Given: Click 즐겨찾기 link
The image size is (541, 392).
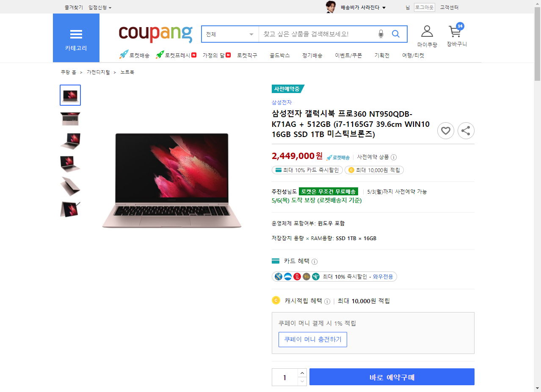Looking at the screenshot, I should pyautogui.click(x=74, y=8).
